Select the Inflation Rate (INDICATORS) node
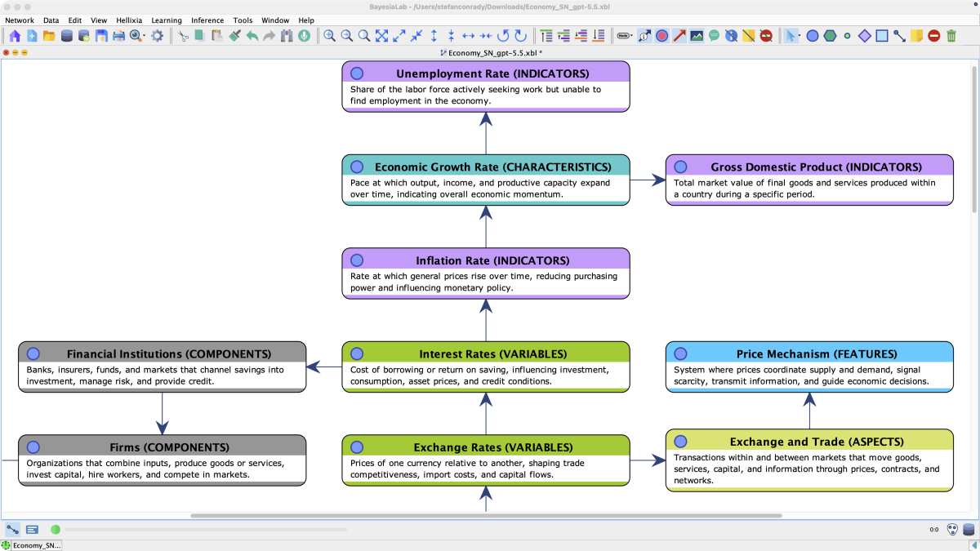Viewport: 980px width, 551px height. pyautogui.click(x=486, y=273)
